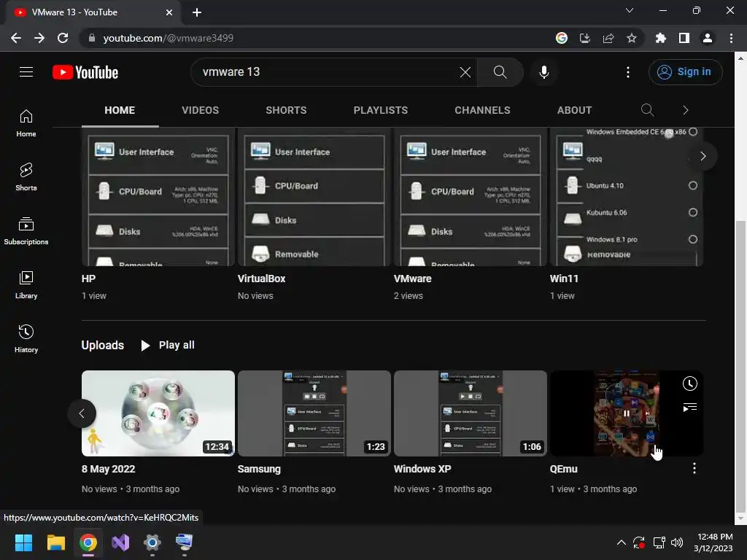Click the Windows XP video title
Viewport: 747px width, 560px height.
pyautogui.click(x=422, y=469)
